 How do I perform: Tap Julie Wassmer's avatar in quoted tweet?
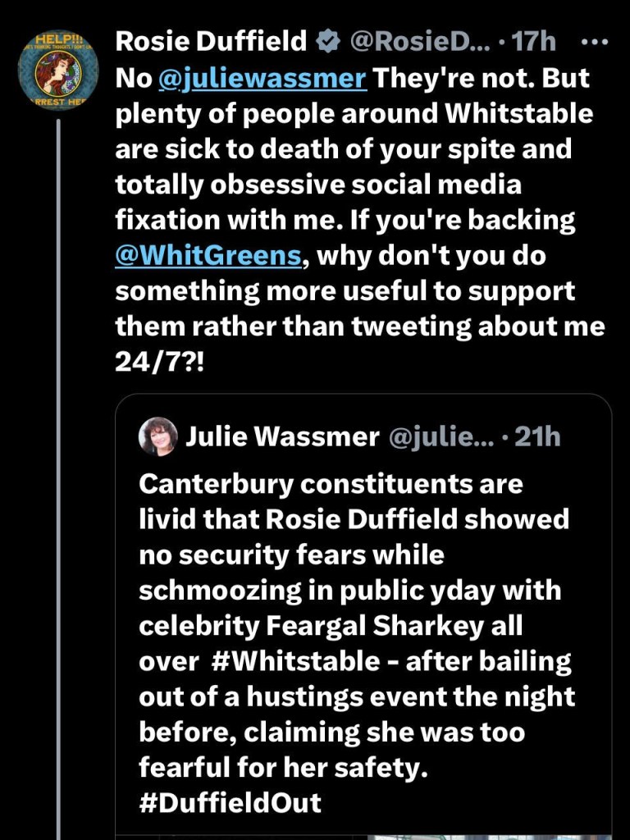(x=158, y=436)
